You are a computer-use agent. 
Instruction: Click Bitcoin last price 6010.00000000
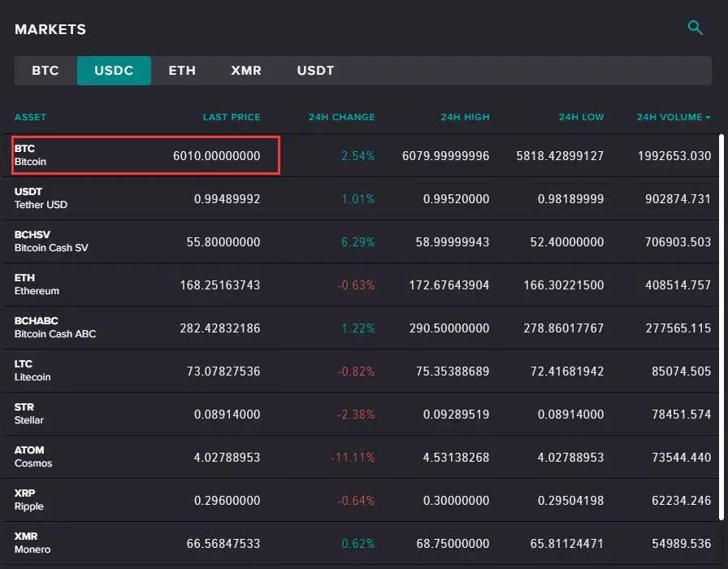pyautogui.click(x=216, y=155)
